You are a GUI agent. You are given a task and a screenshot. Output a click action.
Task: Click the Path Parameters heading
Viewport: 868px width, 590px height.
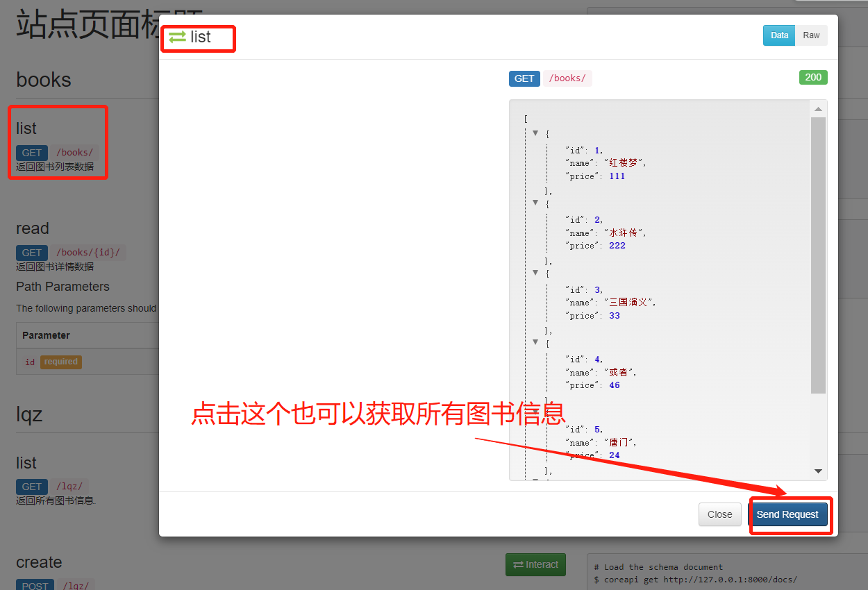[x=62, y=287]
